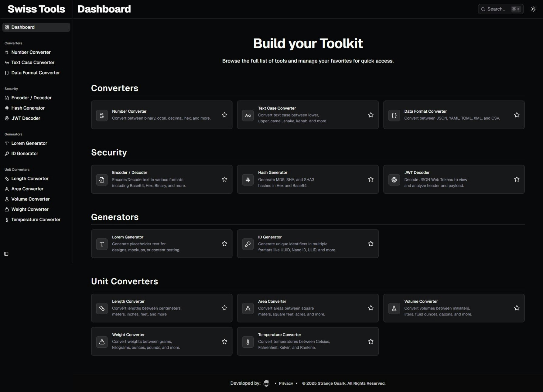
Task: Switch the light/dark theme
Action: 533,9
